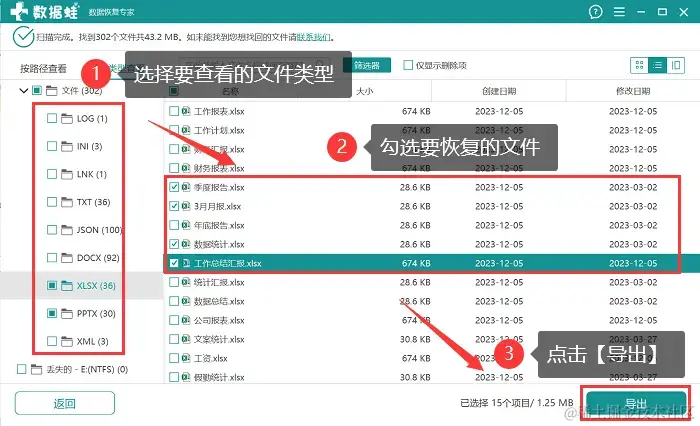Uncheck the PPTX (30) checkbox
The height and width of the screenshot is (426, 700).
pos(52,313)
